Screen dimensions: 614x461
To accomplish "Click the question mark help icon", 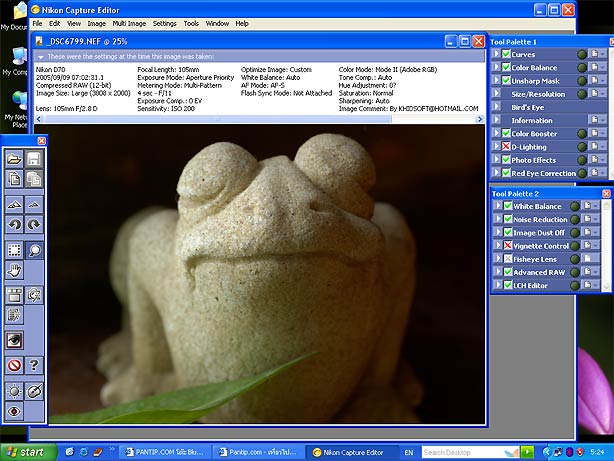I will (34, 365).
